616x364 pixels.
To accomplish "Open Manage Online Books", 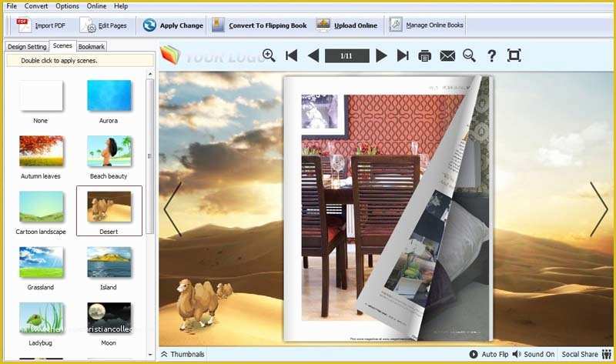I will point(427,25).
